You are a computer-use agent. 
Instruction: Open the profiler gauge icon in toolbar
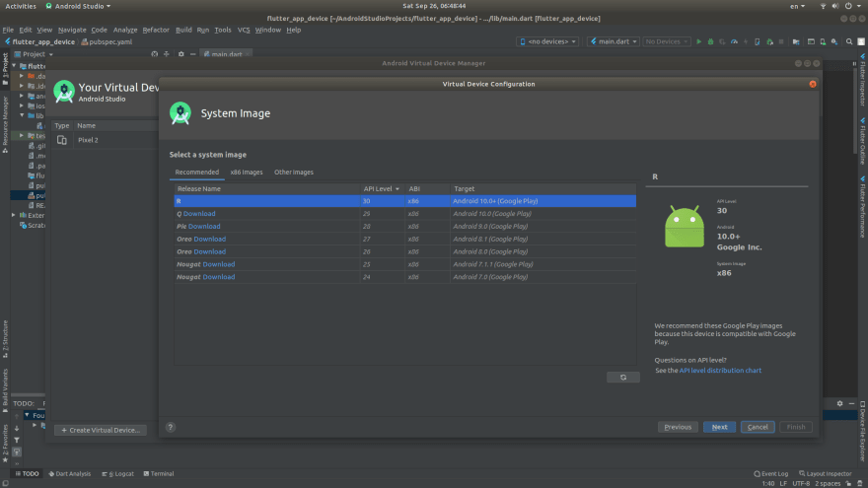coord(734,41)
